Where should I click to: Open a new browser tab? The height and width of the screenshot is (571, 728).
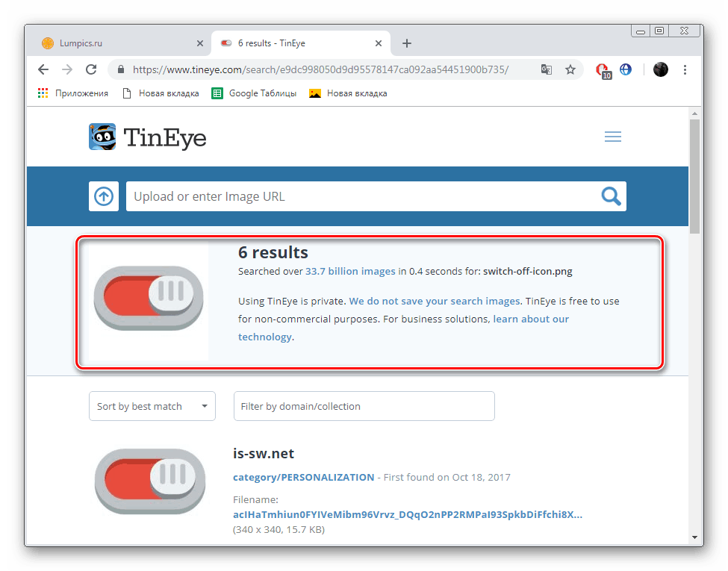(407, 43)
